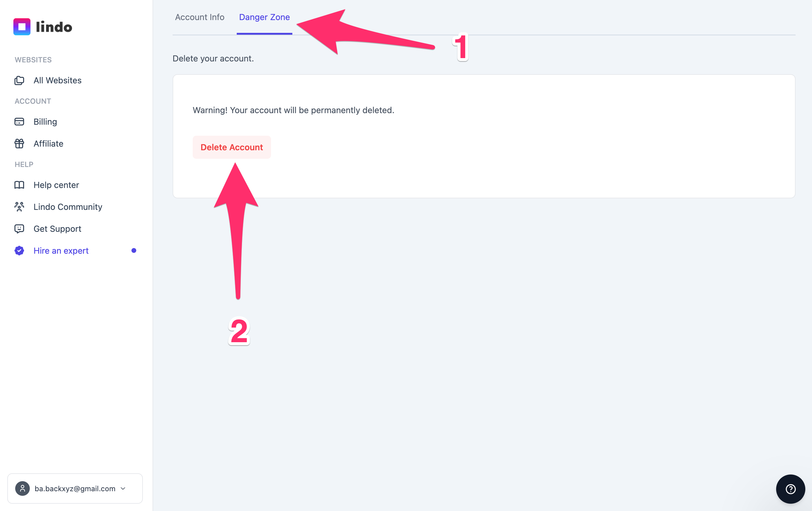Screen dimensions: 812x511
Task: Click the lindo wordmark text
Action: 54,27
